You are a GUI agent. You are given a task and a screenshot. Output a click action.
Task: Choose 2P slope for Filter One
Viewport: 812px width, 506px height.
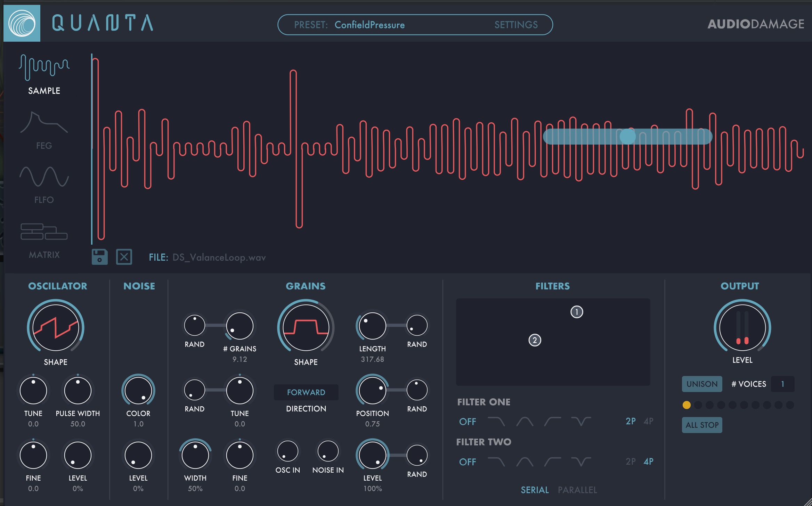click(631, 421)
